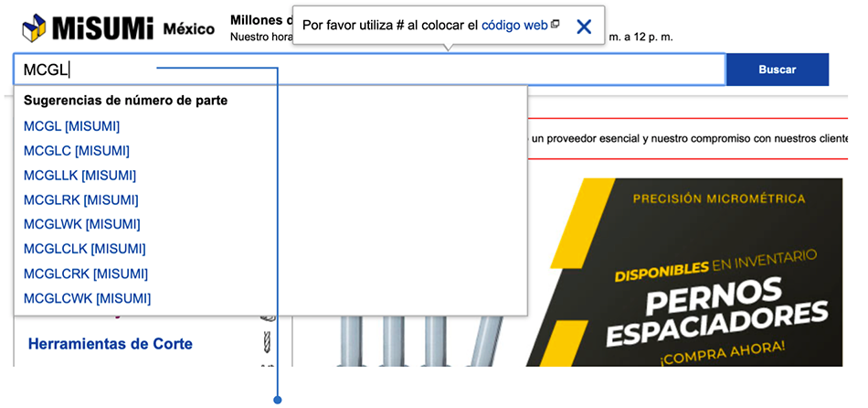
Task: Click into the MCGL search field
Action: point(365,70)
